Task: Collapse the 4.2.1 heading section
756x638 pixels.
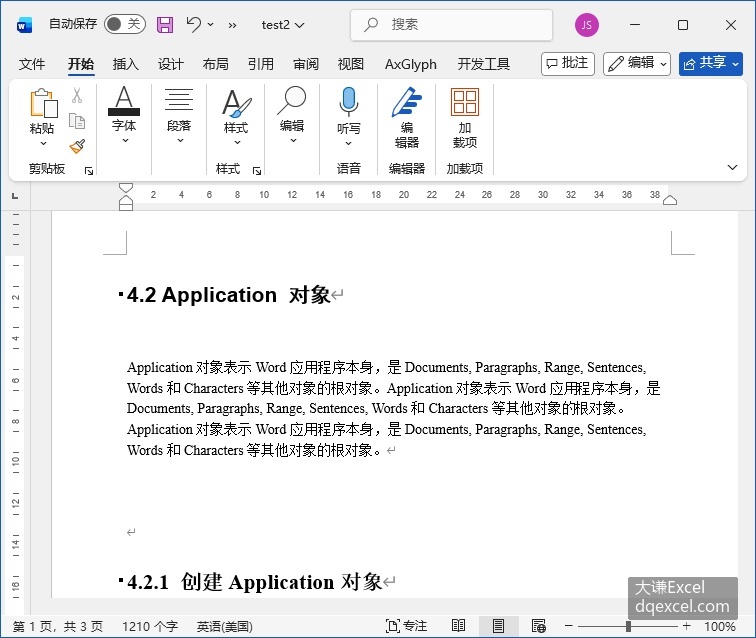Action: 121,579
